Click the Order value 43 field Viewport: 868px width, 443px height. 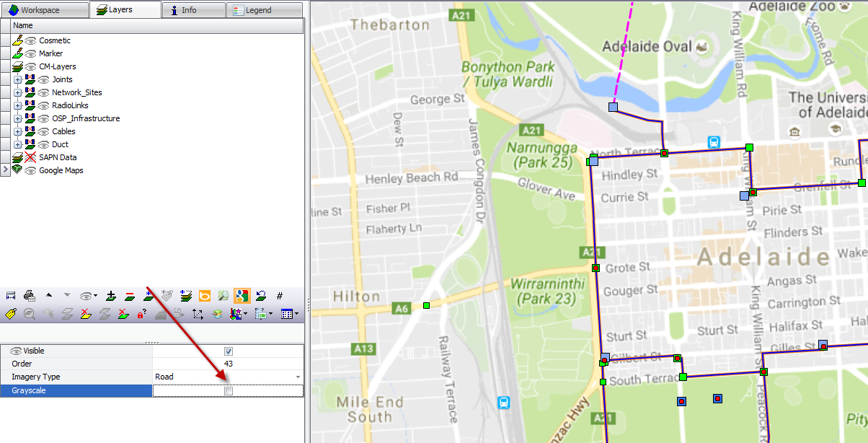coord(228,364)
